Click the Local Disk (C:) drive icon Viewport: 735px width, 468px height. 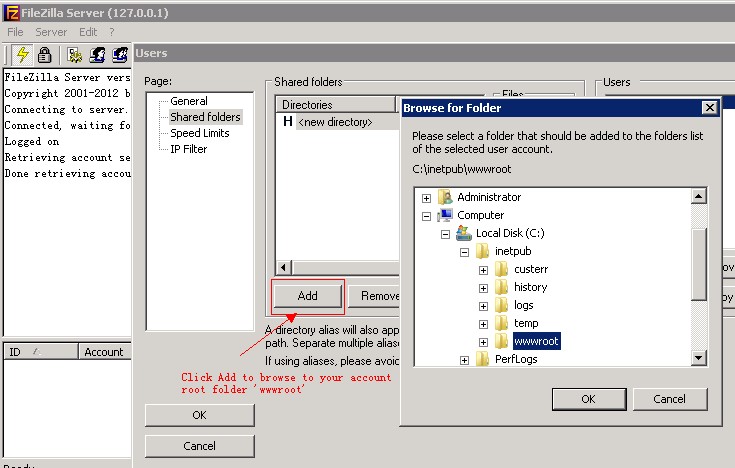(x=463, y=233)
